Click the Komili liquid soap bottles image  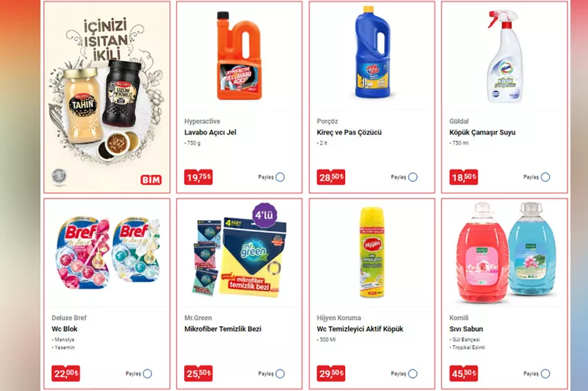505,252
